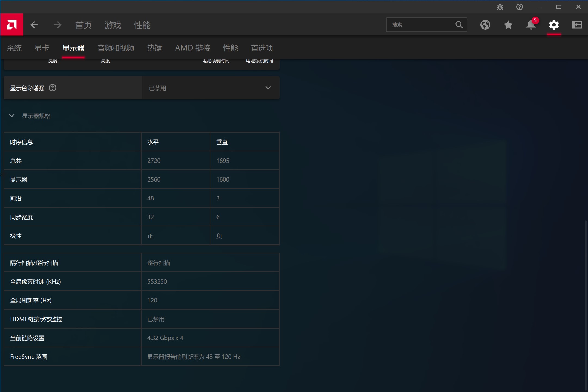Collapse the 显示器规格 section

tap(12, 115)
